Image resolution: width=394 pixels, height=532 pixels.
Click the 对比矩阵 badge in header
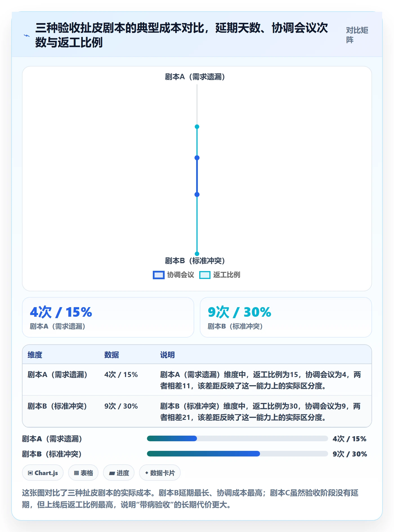[357, 35]
